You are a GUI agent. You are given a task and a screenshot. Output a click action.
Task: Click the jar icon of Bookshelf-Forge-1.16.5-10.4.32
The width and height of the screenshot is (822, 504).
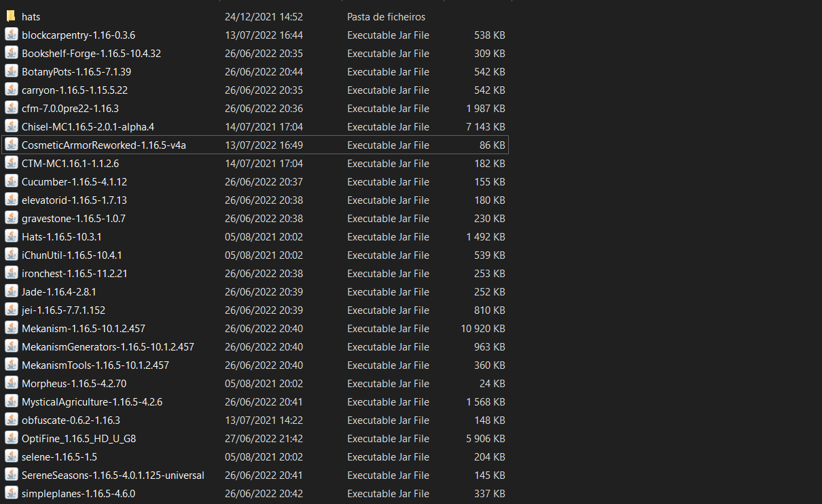click(x=11, y=53)
